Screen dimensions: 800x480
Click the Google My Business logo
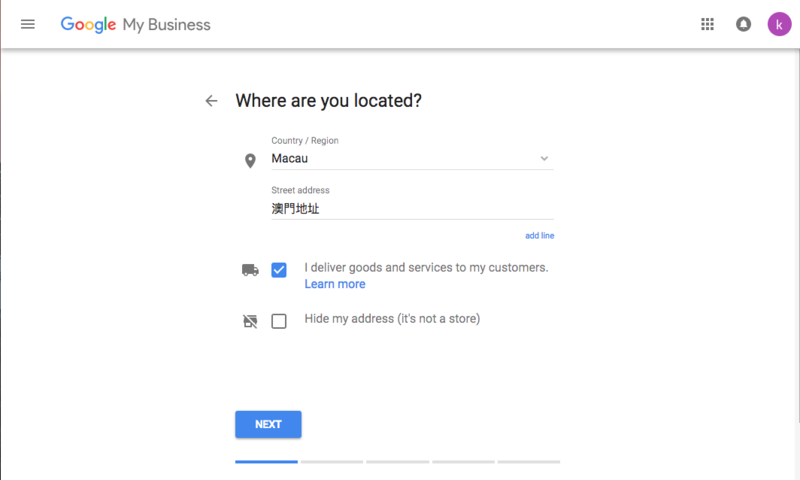click(x=135, y=24)
